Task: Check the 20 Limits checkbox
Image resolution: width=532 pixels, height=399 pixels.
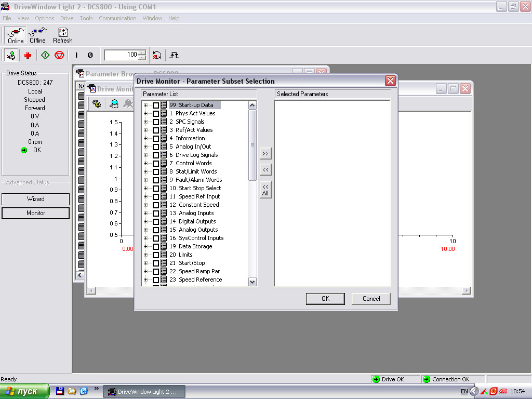Action: coord(156,255)
